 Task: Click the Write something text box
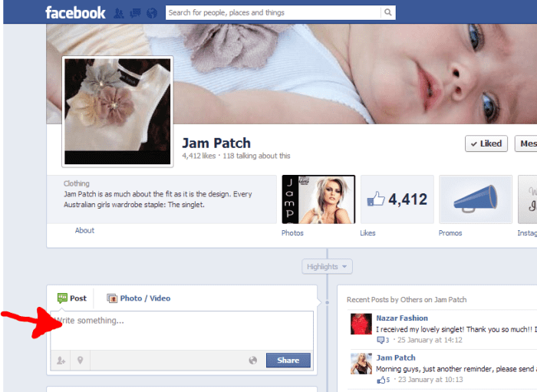point(182,331)
